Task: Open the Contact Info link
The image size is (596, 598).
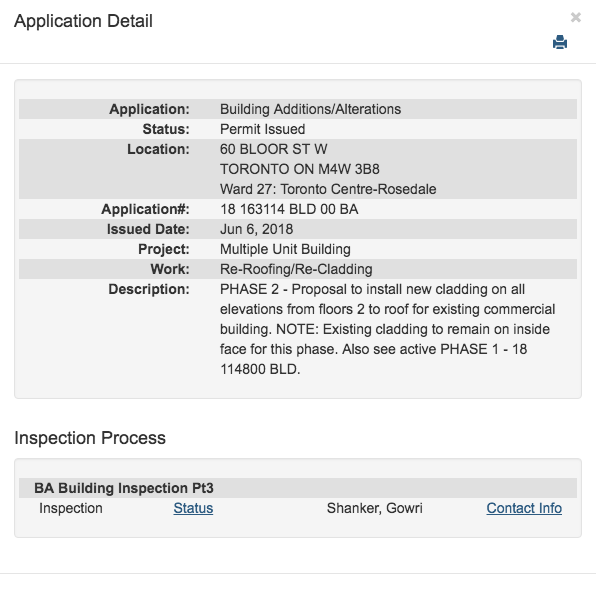Action: coord(524,508)
